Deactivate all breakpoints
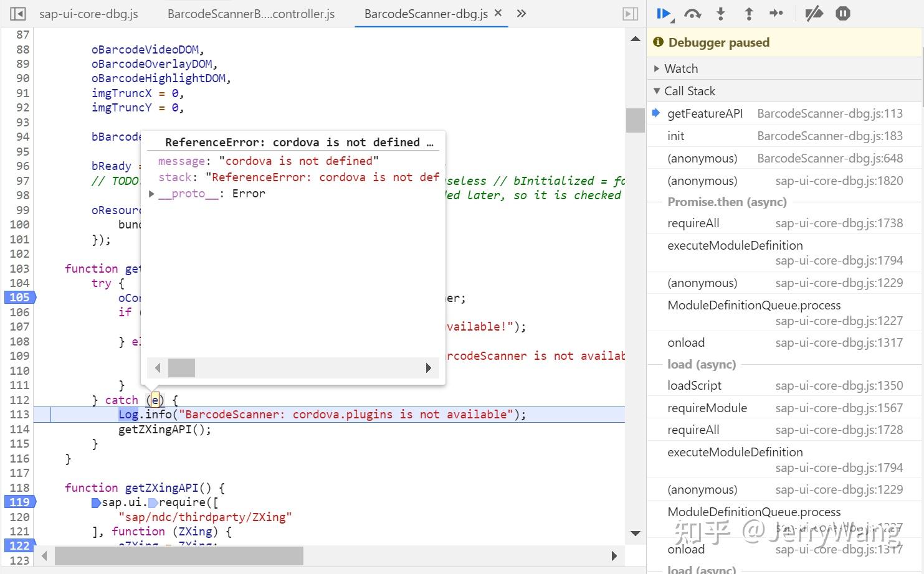 click(x=814, y=13)
